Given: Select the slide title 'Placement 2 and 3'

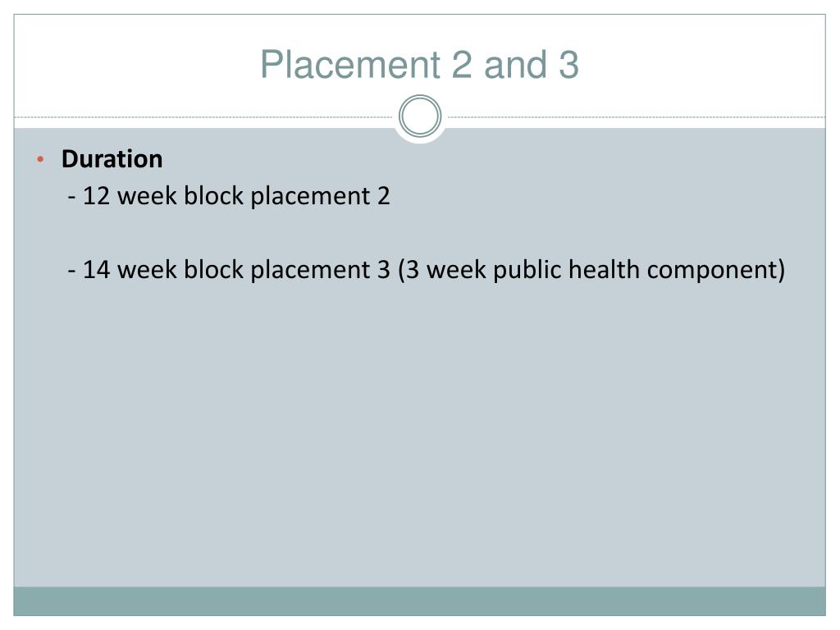Looking at the screenshot, I should coord(419,64).
